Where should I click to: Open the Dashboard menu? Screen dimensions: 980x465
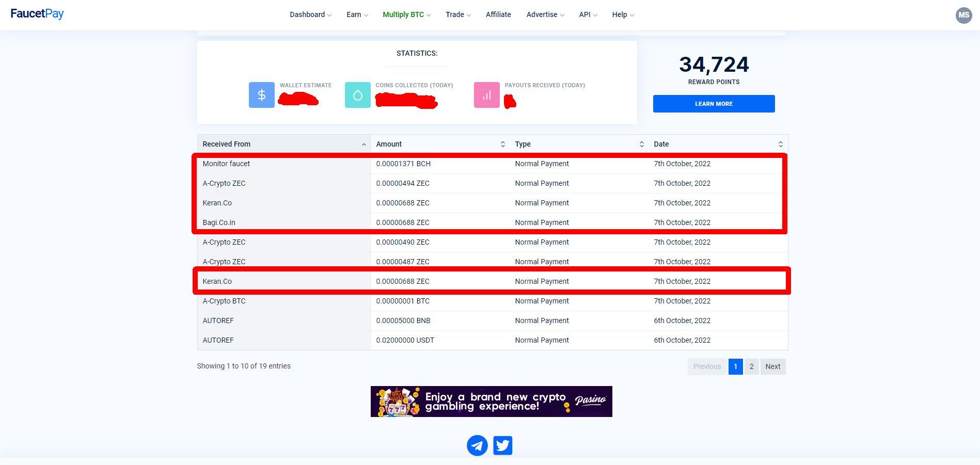[310, 14]
